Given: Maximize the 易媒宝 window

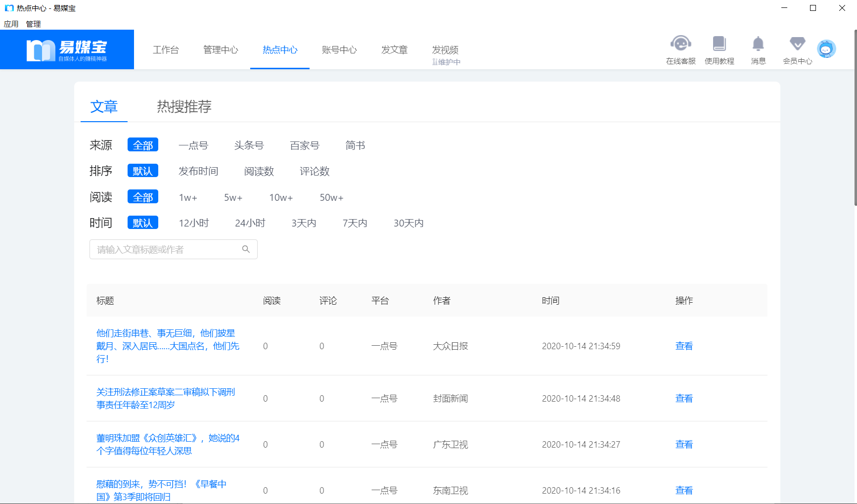Looking at the screenshot, I should [813, 8].
